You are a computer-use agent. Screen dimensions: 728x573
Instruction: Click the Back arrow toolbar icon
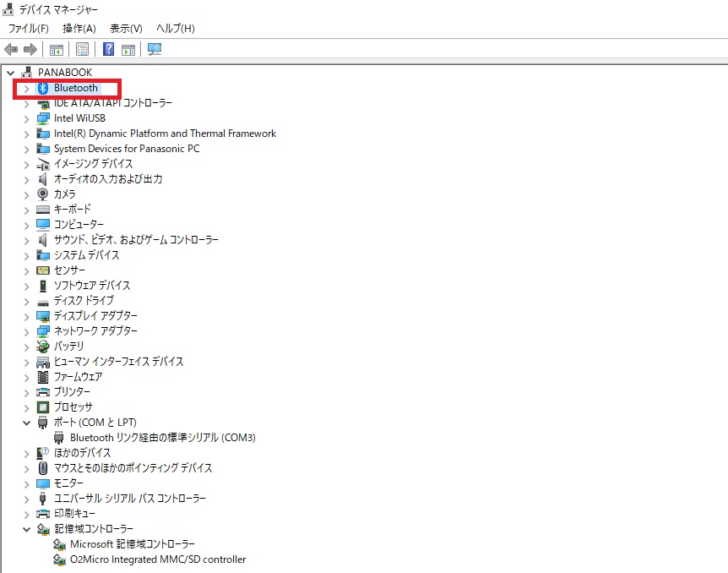pyautogui.click(x=11, y=49)
